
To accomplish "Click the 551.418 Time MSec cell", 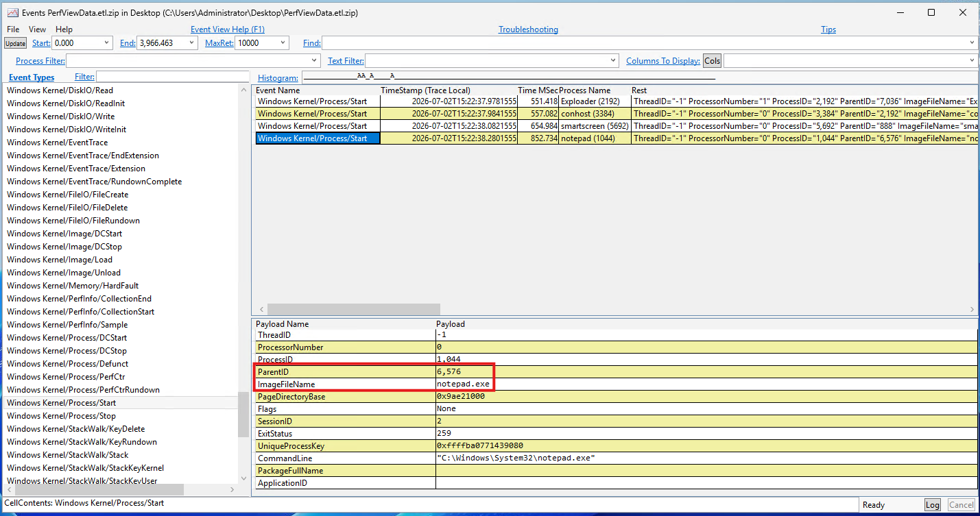I will pyautogui.click(x=538, y=101).
